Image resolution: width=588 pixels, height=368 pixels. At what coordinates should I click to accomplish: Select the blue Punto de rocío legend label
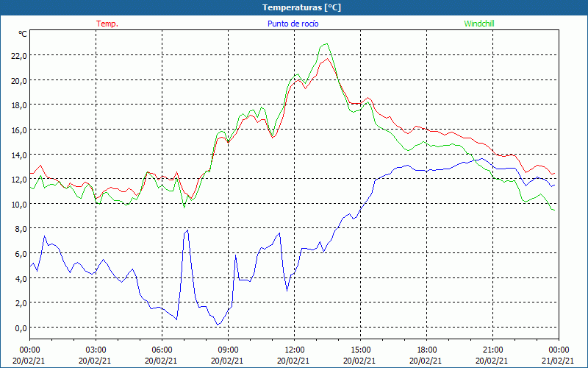pyautogui.click(x=293, y=24)
